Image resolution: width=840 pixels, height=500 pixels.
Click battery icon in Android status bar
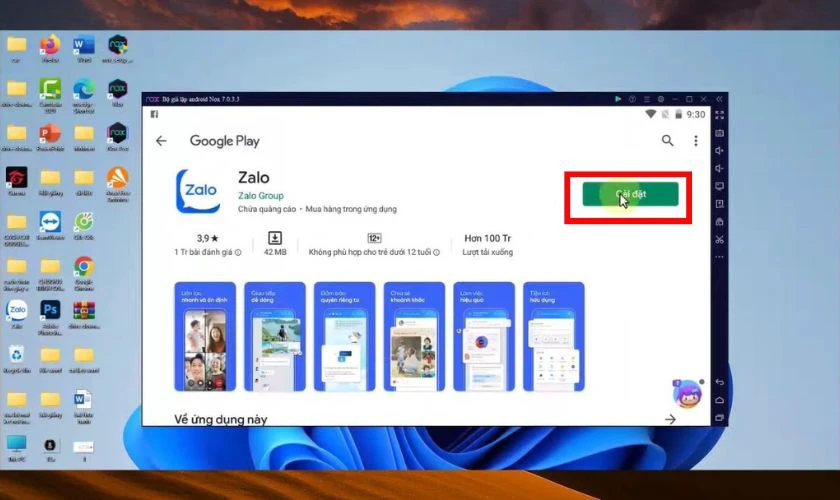678,114
